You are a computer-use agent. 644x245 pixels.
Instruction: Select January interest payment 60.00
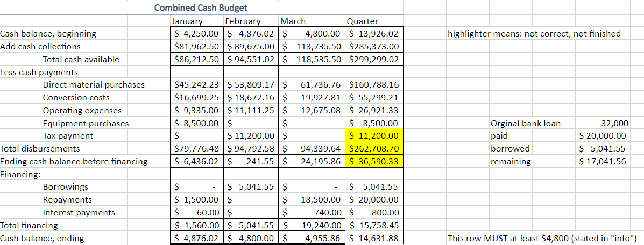coord(197,213)
